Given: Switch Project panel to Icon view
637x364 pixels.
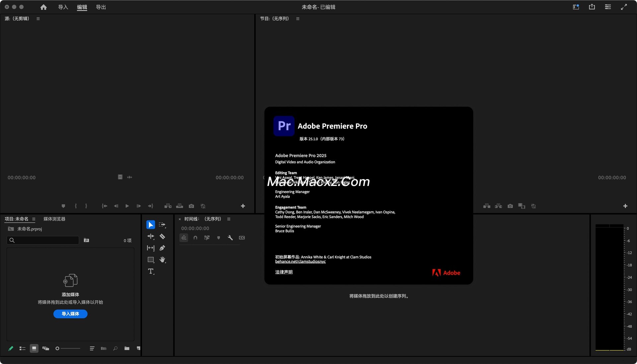Looking at the screenshot, I should [34, 348].
